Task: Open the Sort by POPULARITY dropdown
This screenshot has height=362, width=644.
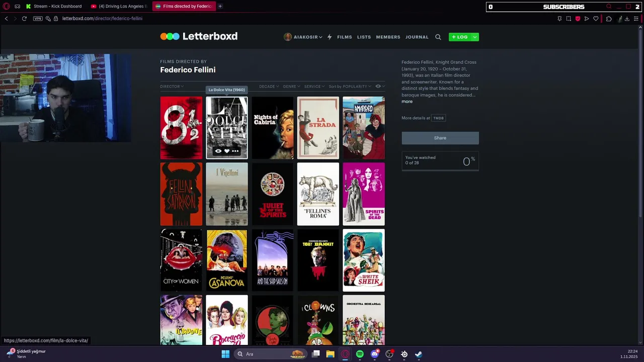Action: coord(350,86)
